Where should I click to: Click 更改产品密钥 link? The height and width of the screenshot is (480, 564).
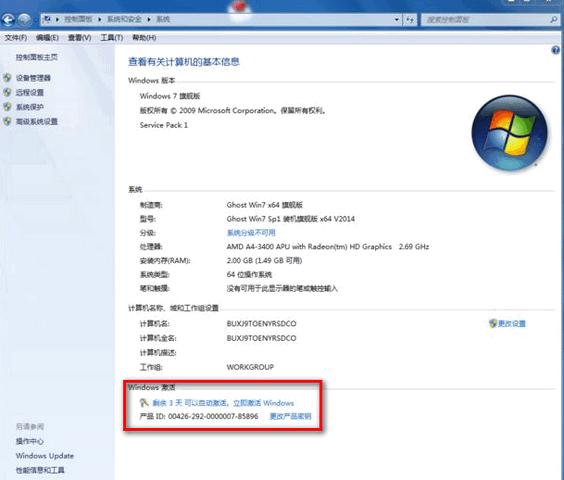[290, 416]
